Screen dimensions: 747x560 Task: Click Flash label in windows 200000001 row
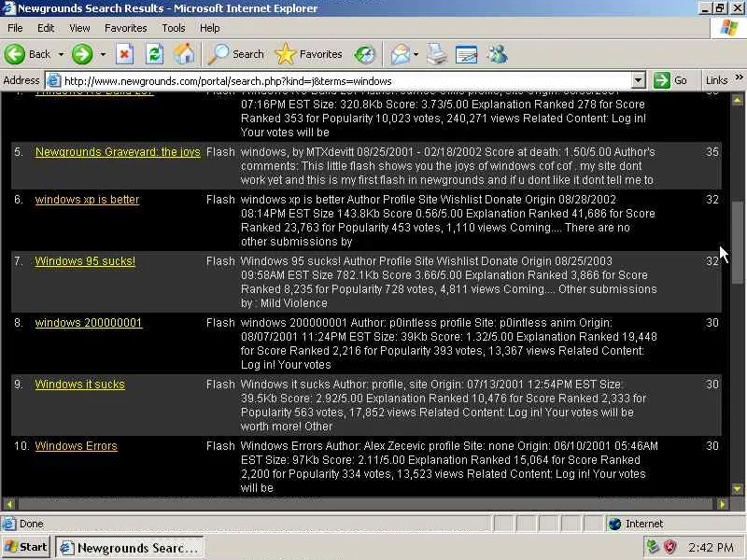point(220,323)
